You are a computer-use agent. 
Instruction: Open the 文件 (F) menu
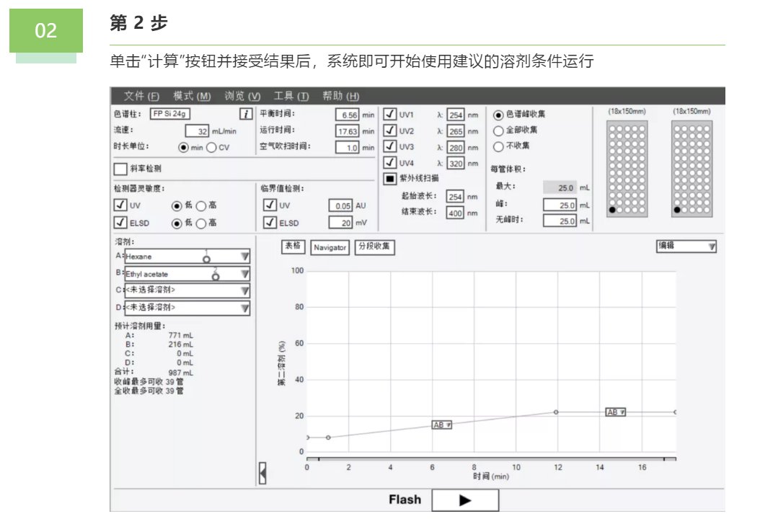[141, 97]
